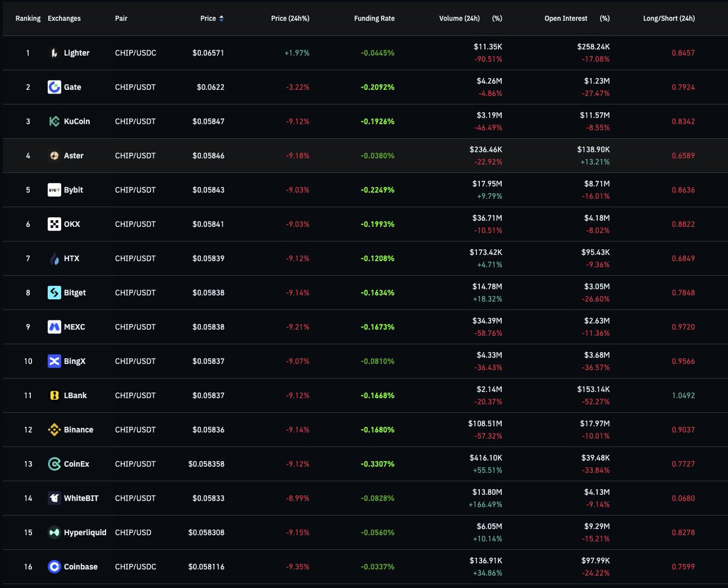The image size is (728, 588).
Task: Click Binance's volume $108.51M
Action: coord(485,424)
